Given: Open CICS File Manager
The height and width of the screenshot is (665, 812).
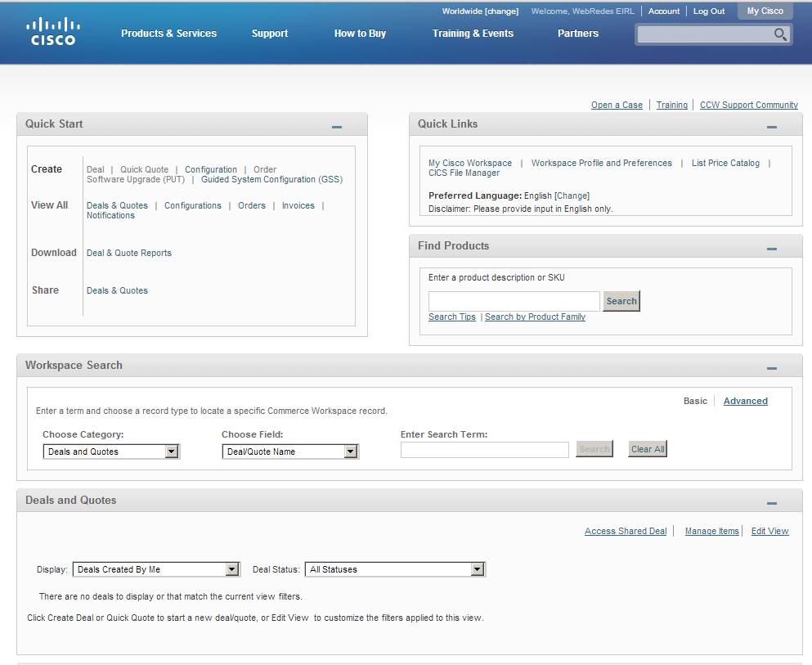Looking at the screenshot, I should [x=464, y=173].
